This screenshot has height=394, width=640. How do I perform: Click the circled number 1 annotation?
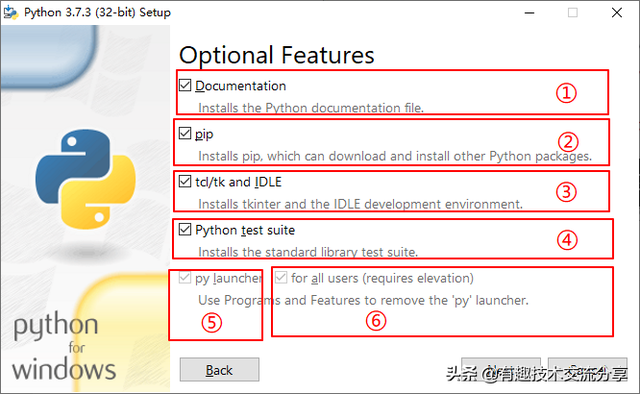coord(566,93)
